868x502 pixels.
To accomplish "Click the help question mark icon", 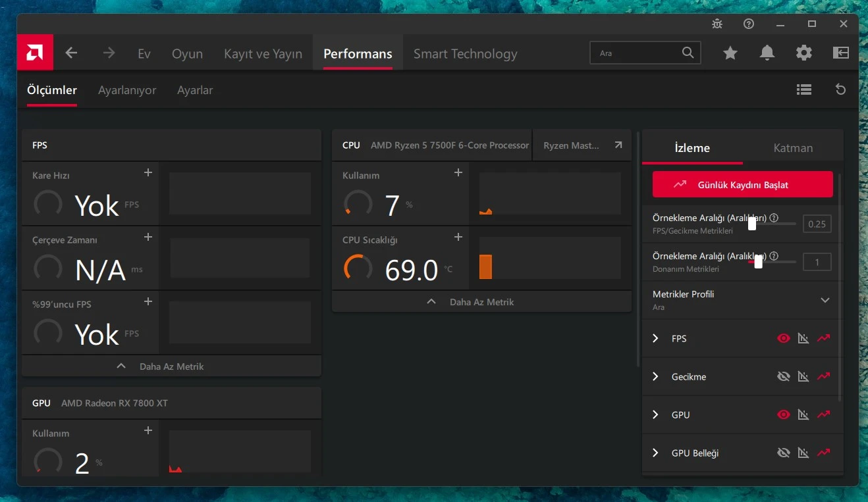I will coord(749,24).
